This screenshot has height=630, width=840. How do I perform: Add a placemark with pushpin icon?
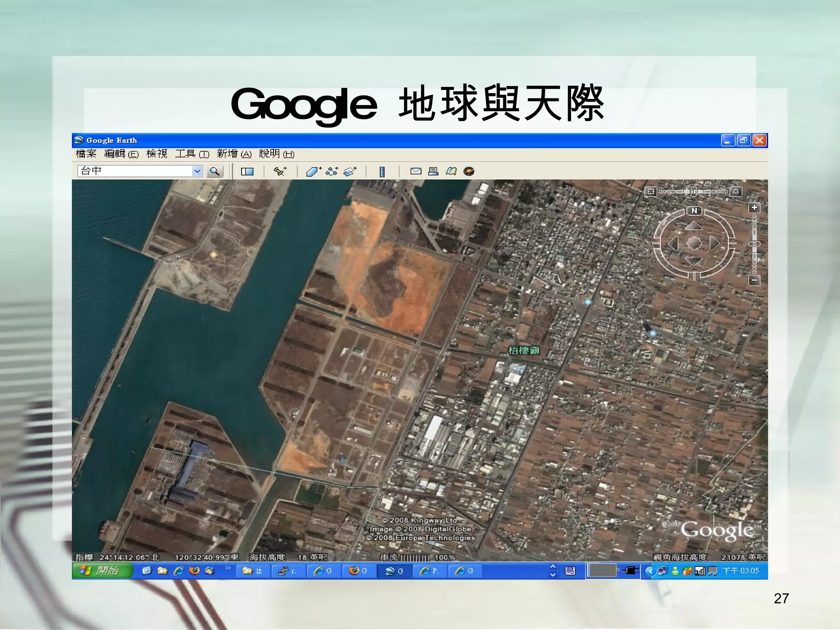click(280, 171)
